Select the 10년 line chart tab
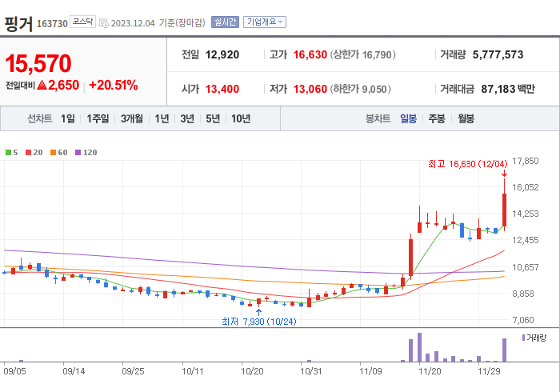 [241, 118]
